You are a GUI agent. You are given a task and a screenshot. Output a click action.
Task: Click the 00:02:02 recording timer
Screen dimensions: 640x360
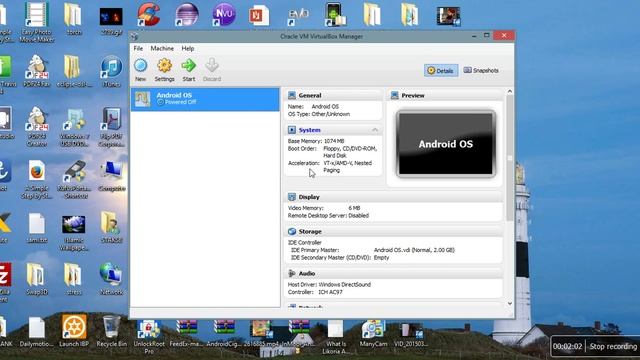[567, 347]
